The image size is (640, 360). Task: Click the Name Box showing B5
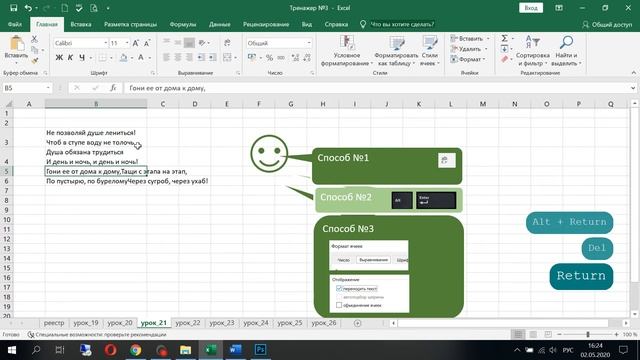[27, 88]
